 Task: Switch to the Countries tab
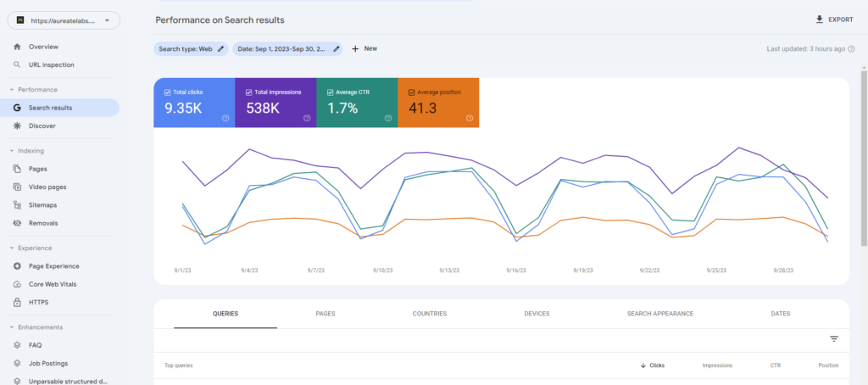[429, 314]
